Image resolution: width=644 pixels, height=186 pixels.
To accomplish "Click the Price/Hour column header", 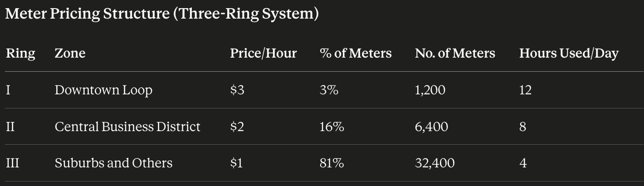I will [x=263, y=54].
